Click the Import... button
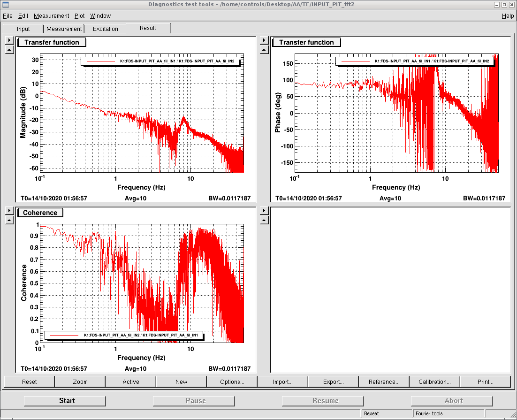517x420 pixels. click(282, 382)
